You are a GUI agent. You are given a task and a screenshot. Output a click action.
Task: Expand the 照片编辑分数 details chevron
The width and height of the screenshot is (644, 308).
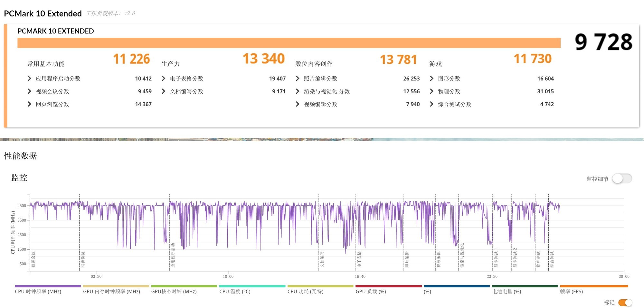(297, 78)
